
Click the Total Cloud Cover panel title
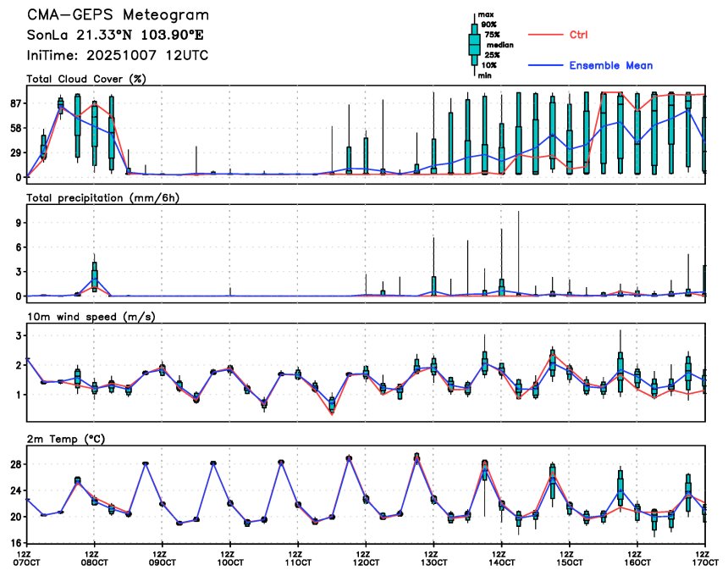(86, 79)
